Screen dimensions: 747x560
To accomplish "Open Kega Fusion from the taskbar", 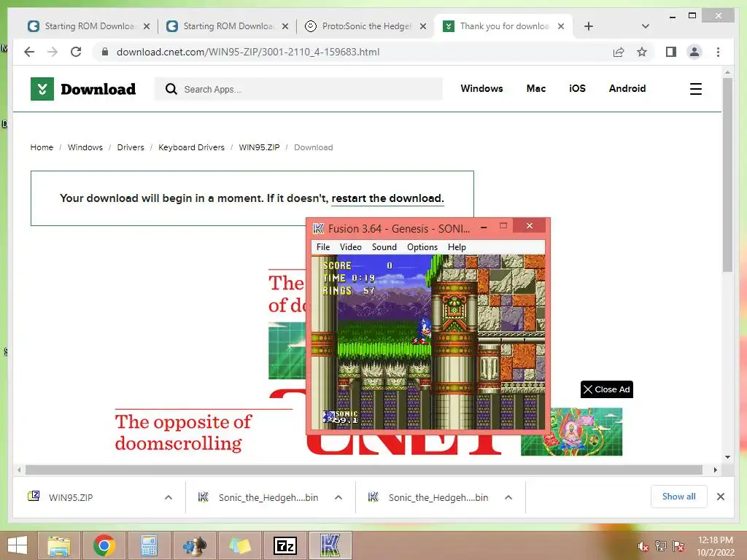I will click(x=330, y=545).
